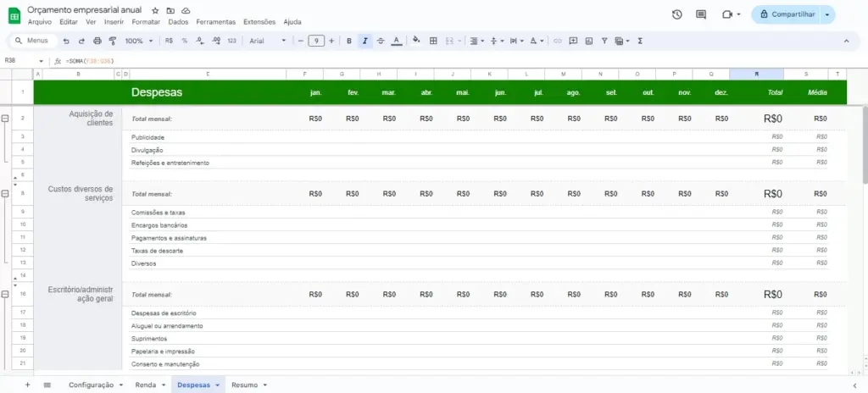Switch to the Renda sheet tab
Screen dimensions: 868x393
[150, 385]
